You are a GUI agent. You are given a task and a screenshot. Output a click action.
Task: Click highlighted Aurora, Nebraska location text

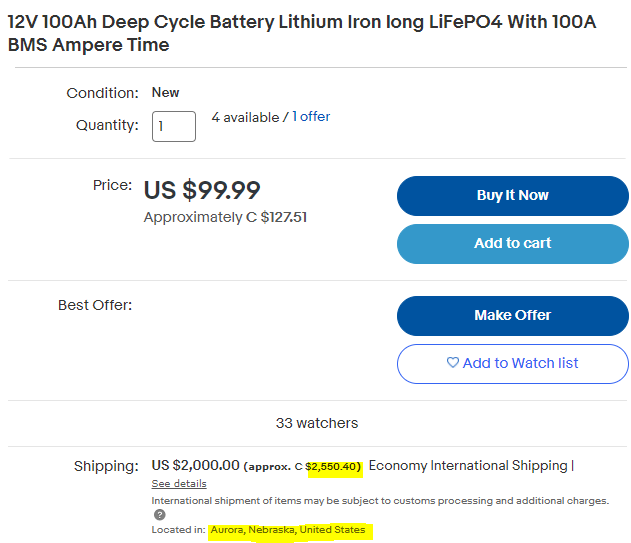(x=288, y=530)
